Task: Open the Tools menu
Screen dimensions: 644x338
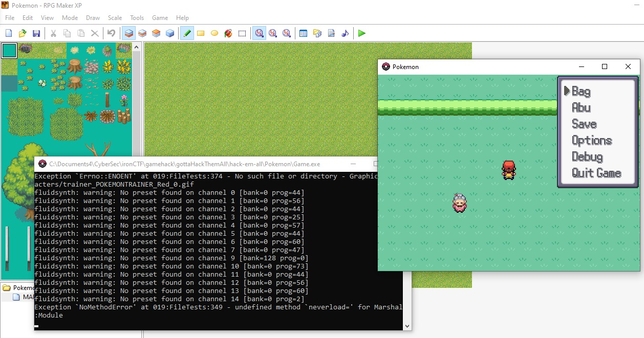Action: (137, 18)
